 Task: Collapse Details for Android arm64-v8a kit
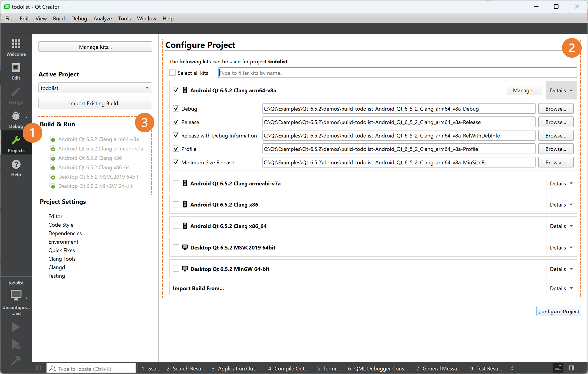click(x=561, y=90)
